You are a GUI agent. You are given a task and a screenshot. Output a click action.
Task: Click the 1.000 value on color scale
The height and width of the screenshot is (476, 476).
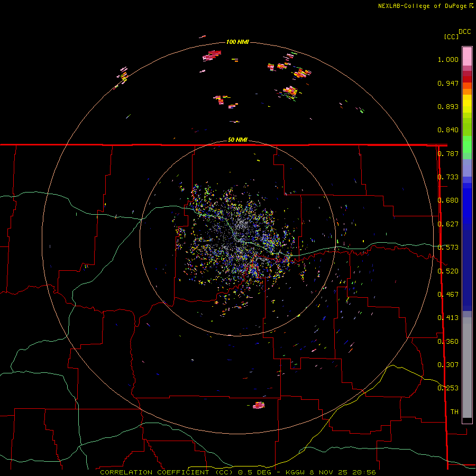pos(448,59)
